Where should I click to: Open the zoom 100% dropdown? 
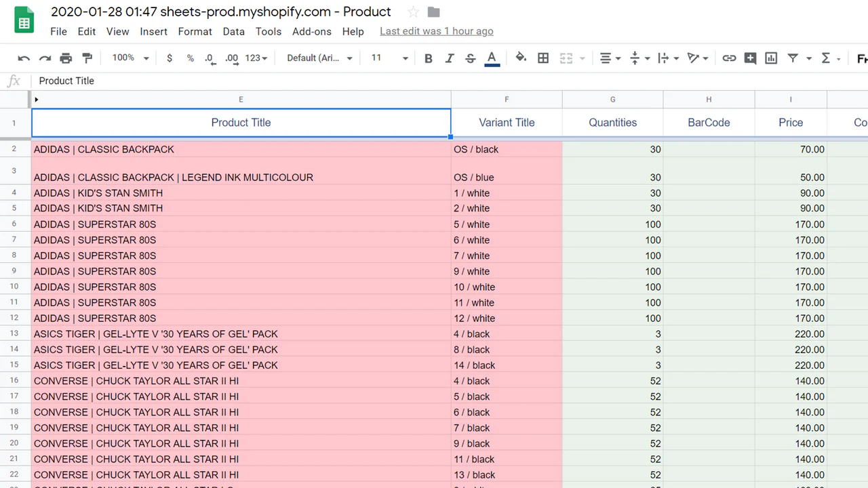130,58
